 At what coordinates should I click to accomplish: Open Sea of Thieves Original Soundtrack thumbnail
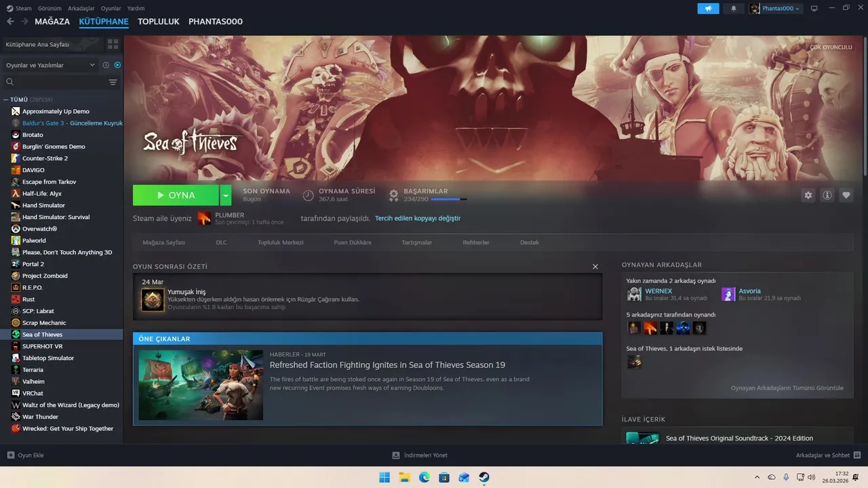642,438
